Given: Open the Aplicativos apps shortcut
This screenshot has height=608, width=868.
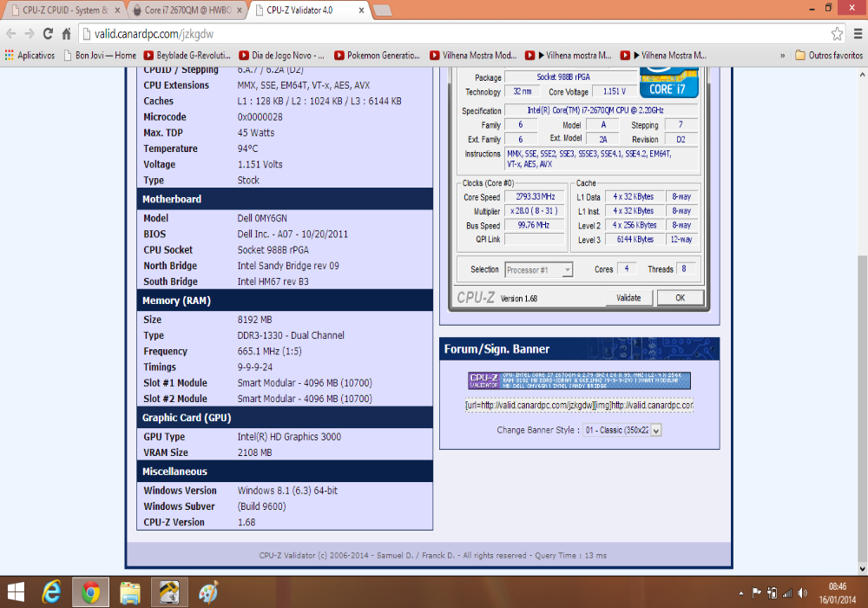Looking at the screenshot, I should 30,56.
